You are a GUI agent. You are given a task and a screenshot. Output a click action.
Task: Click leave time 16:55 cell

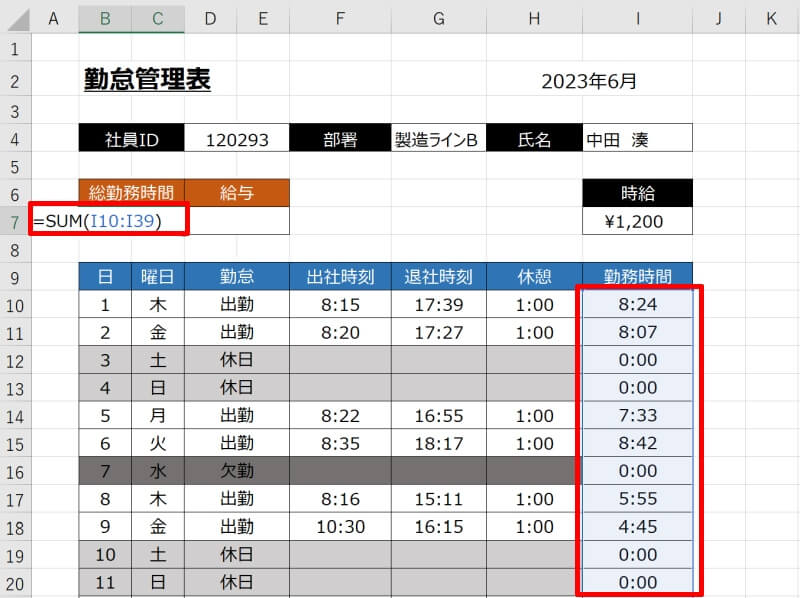coord(438,415)
